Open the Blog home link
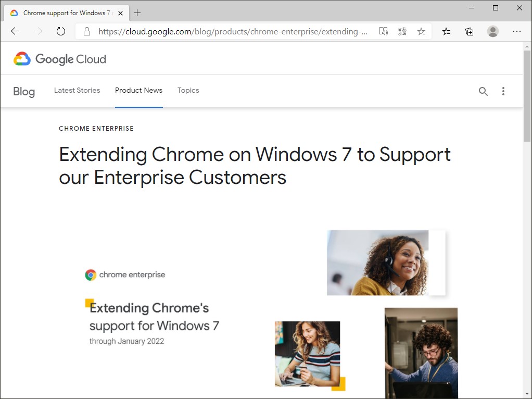The image size is (532, 399). coord(24,91)
